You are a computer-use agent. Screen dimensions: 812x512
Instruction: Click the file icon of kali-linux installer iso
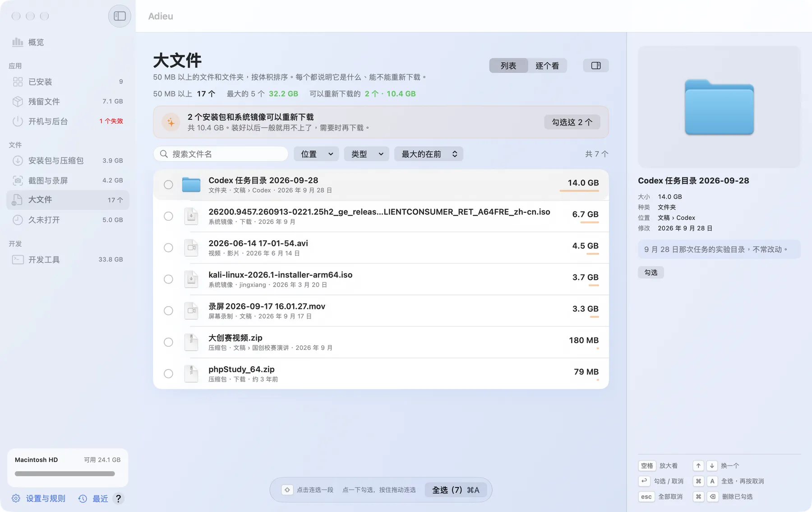(191, 279)
